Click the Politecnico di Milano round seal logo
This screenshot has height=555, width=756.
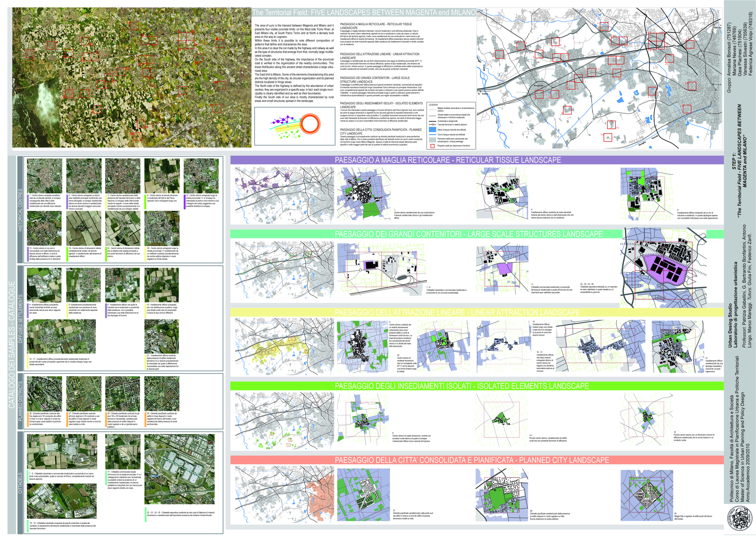739,518
